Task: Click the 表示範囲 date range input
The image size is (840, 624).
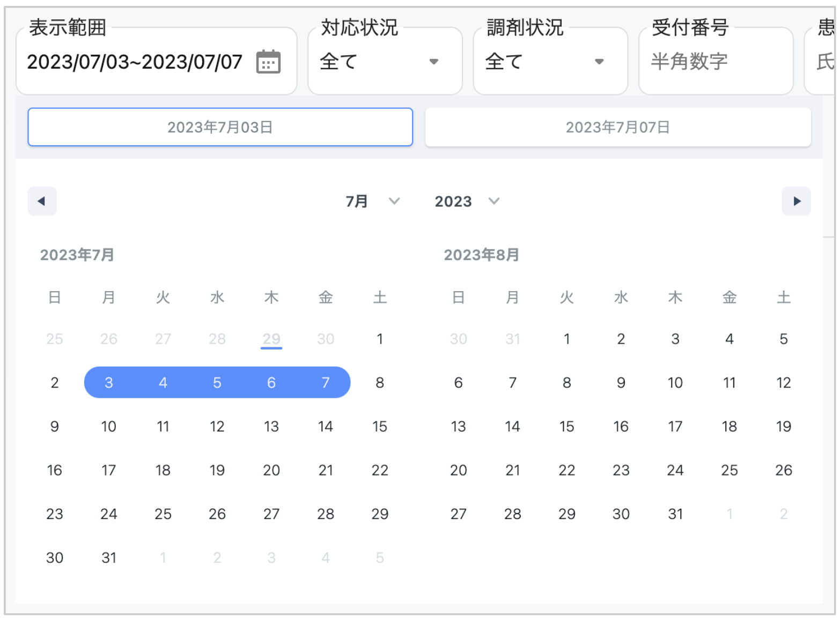Action: click(x=134, y=62)
